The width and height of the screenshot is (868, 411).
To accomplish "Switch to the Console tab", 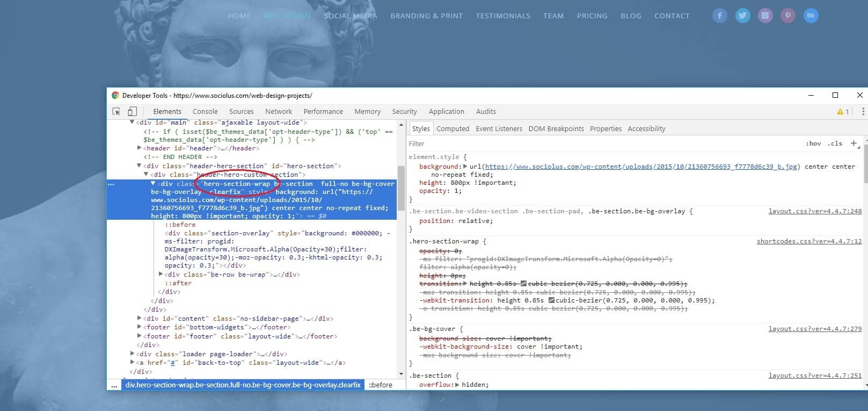I will (205, 111).
